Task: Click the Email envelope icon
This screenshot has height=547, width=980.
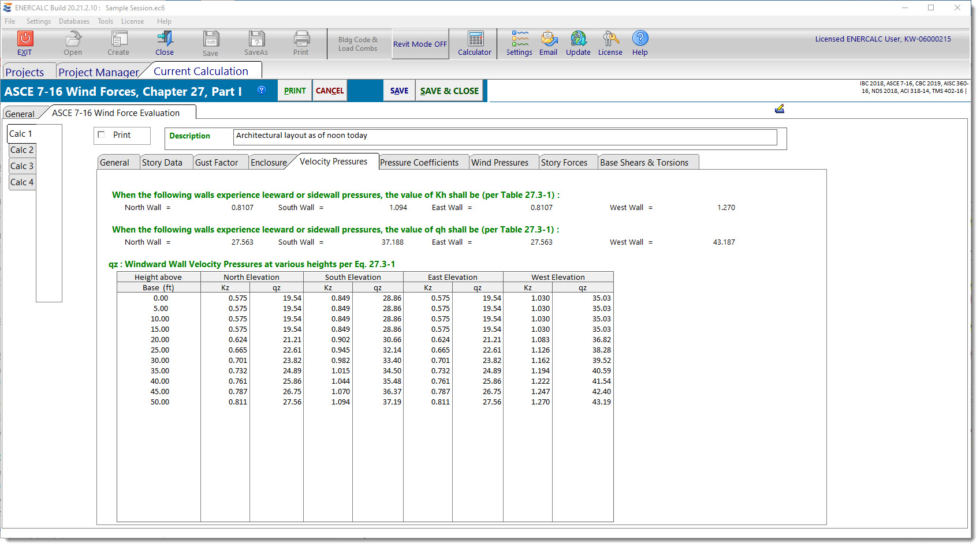Action: click(548, 39)
